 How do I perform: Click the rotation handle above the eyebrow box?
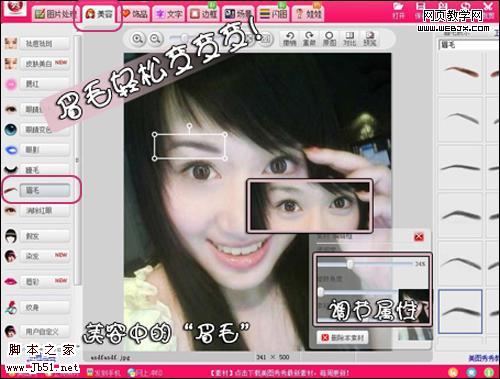pos(189,126)
